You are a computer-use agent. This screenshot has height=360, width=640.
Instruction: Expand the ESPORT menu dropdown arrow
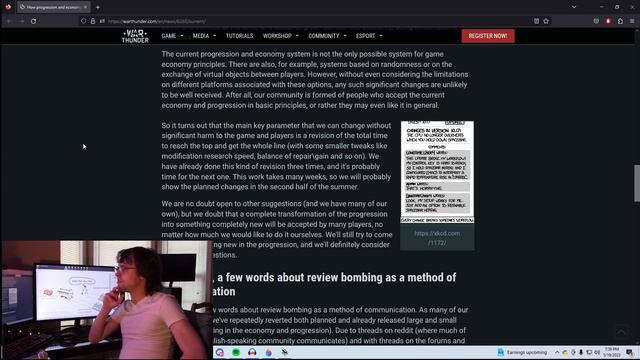pyautogui.click(x=381, y=36)
